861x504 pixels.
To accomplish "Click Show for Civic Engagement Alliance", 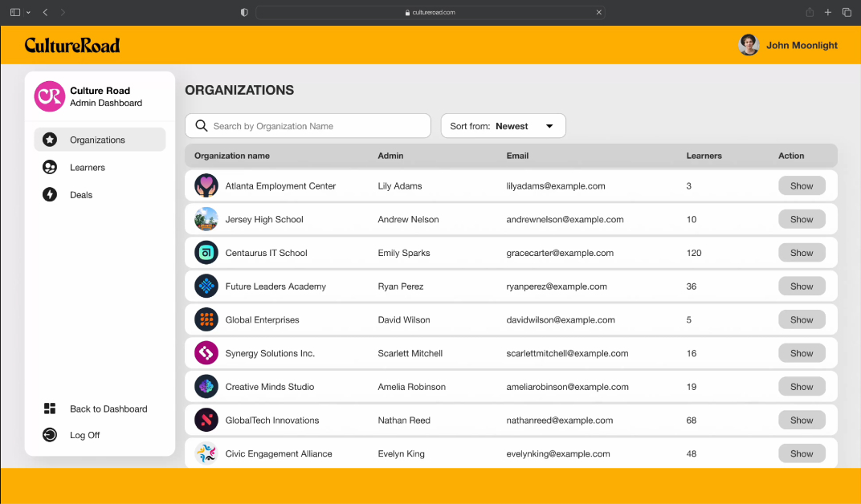I will 802,453.
